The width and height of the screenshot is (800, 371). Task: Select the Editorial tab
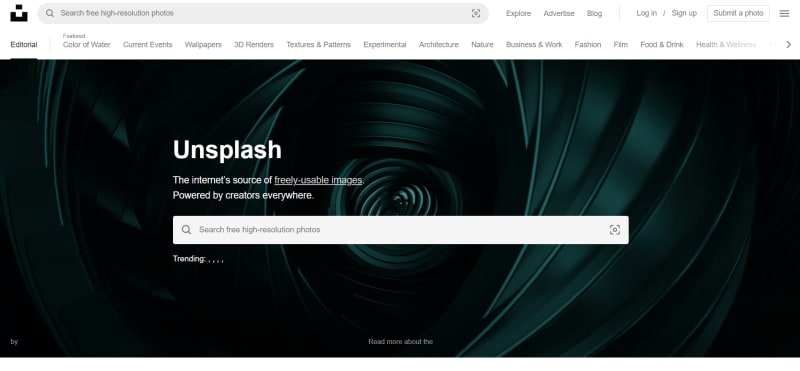24,44
